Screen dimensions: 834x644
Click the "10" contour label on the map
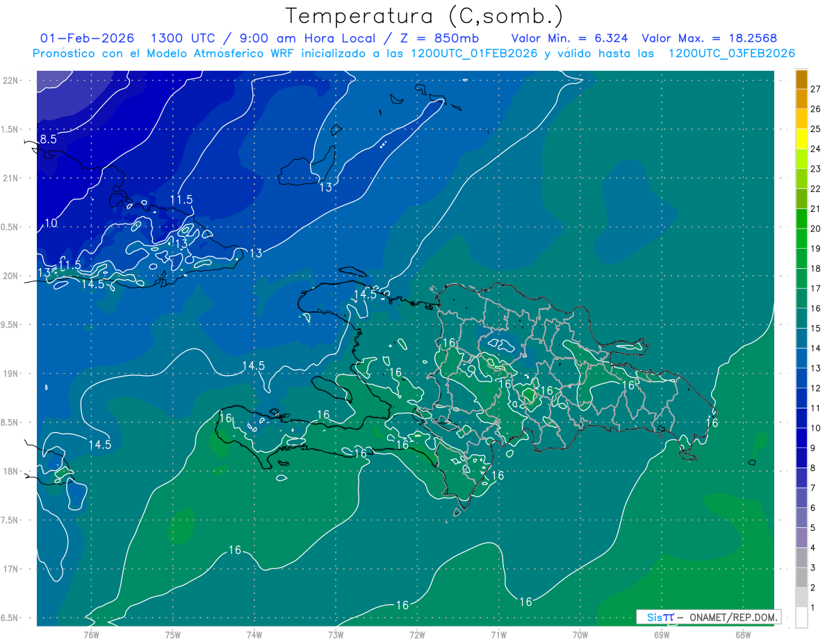[51, 223]
